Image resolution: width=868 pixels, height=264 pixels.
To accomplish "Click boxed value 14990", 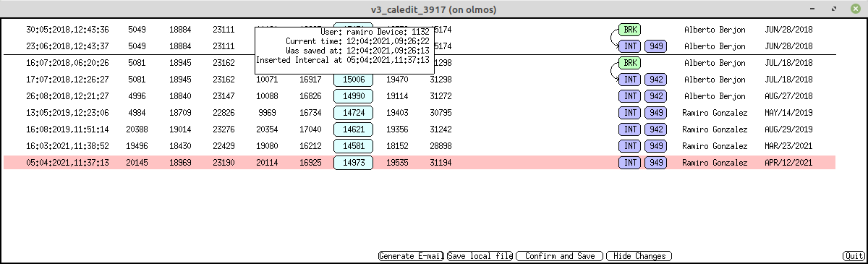I will 353,96.
